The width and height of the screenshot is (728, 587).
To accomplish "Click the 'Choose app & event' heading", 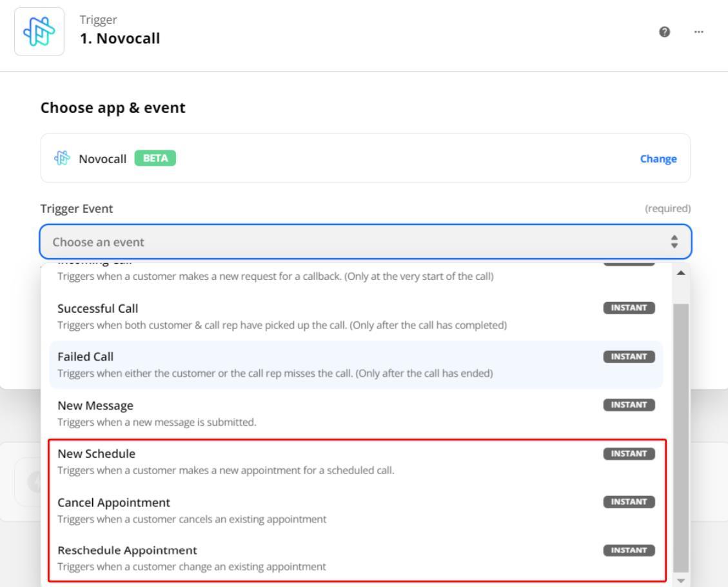I will pyautogui.click(x=113, y=108).
